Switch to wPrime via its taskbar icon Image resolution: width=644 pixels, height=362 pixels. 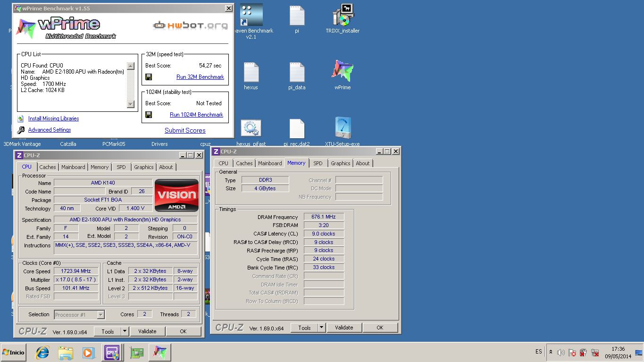coord(160,353)
